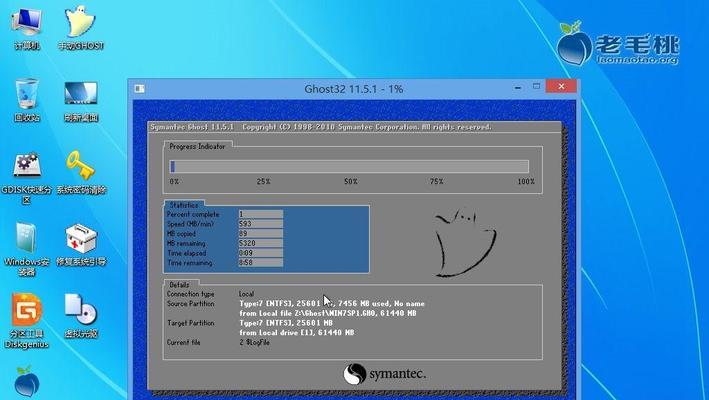
Task: Launch the 系统密码清除 golden key icon
Action: click(81, 172)
